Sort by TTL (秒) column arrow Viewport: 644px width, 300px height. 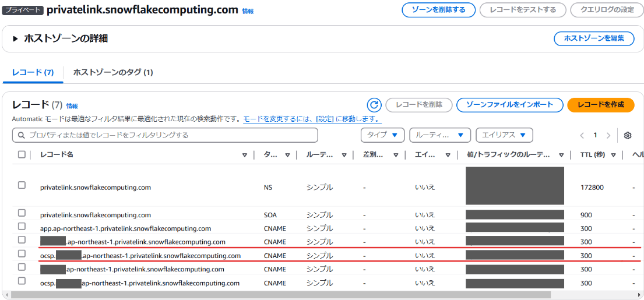pos(613,155)
